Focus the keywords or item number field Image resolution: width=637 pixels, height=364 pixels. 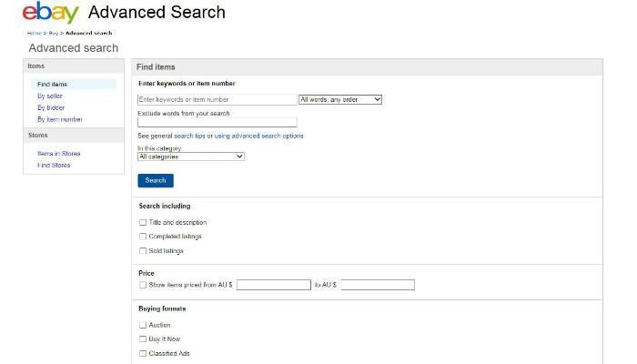click(217, 99)
